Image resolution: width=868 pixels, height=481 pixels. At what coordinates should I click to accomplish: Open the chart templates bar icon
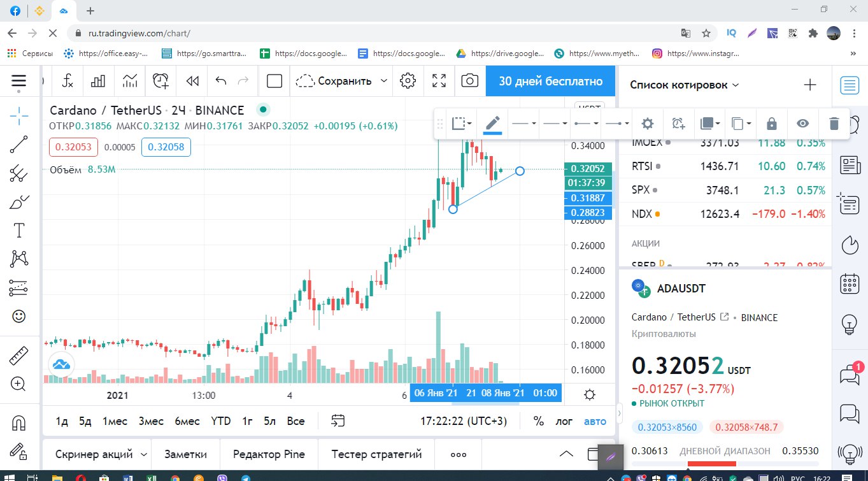[98, 81]
